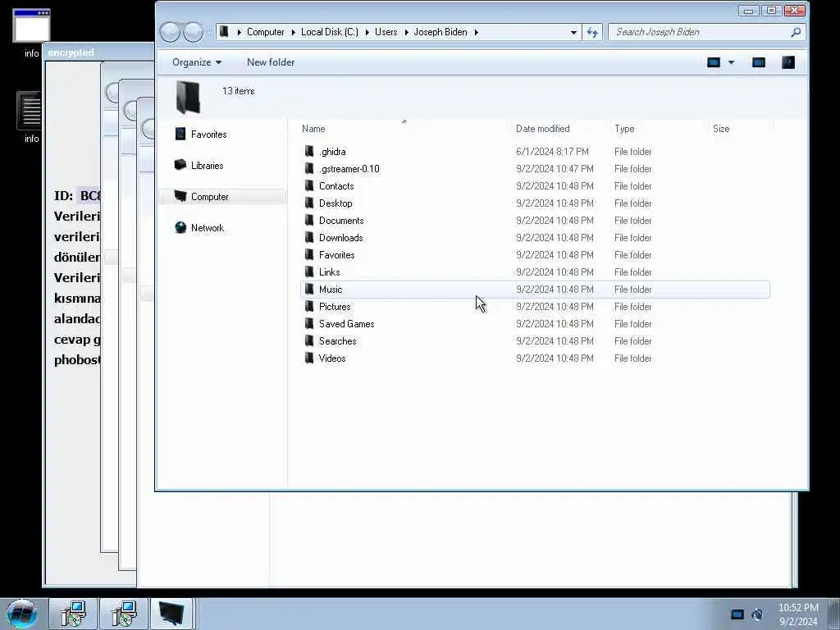Click the encrypted window title bar

[99, 52]
